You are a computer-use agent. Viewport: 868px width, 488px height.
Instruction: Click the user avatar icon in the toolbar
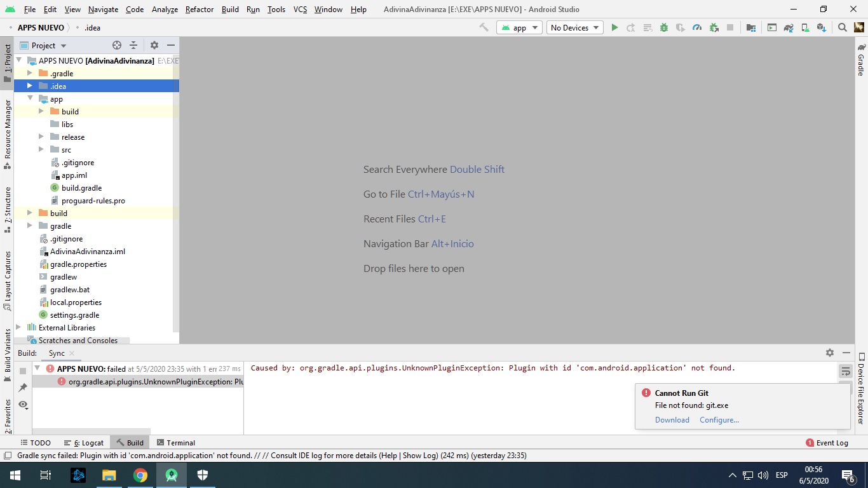point(859,27)
